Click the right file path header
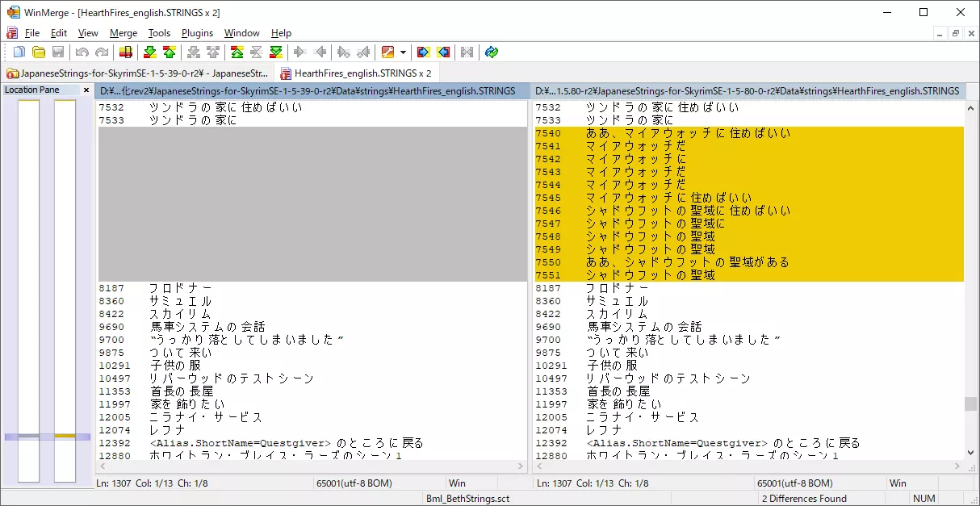 pos(747,90)
